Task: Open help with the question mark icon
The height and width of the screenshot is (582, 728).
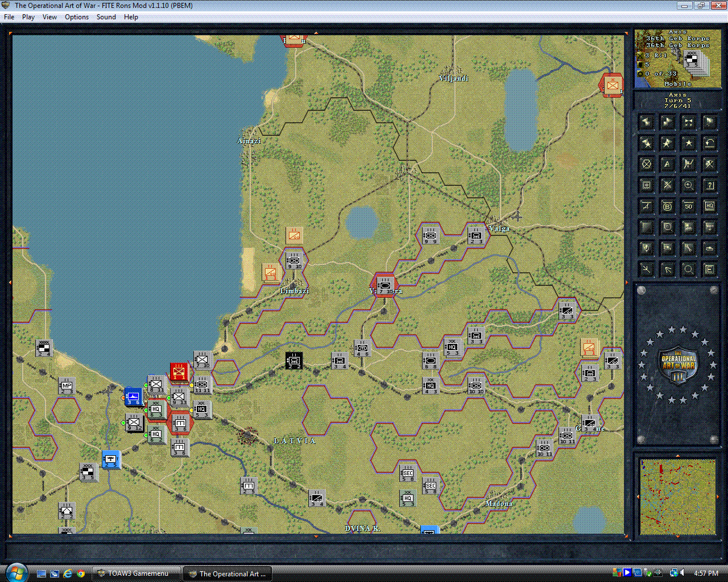Action: pos(709,185)
